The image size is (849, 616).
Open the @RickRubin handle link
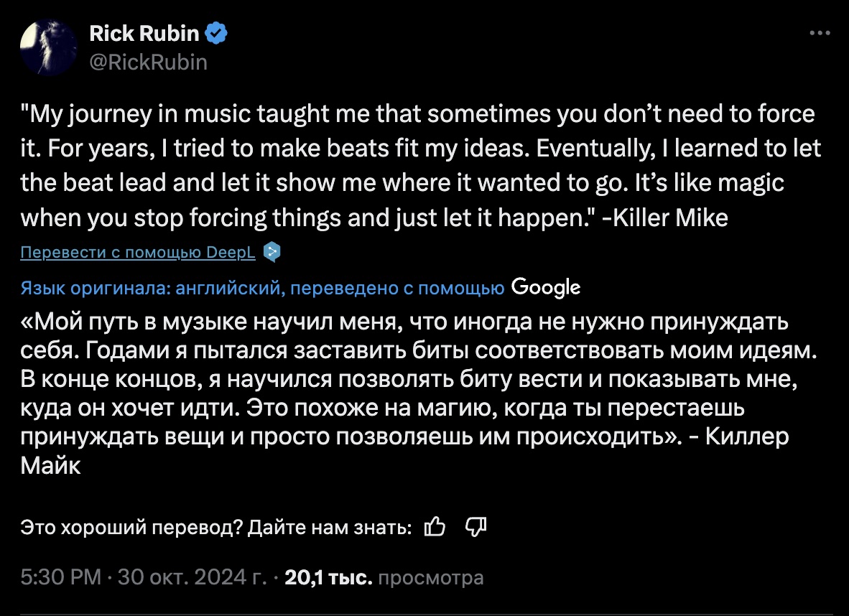148,62
